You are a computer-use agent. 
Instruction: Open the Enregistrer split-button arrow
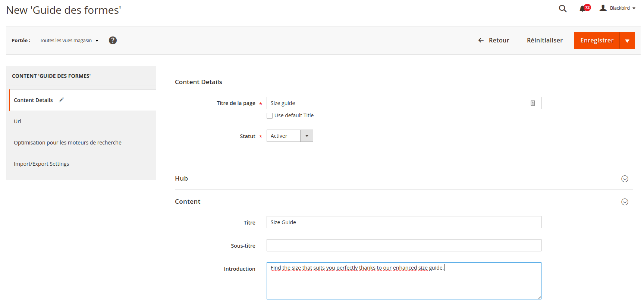tap(627, 41)
